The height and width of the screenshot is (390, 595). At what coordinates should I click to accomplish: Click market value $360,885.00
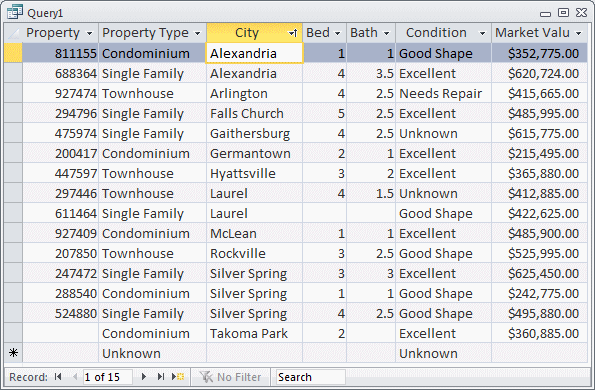coord(543,333)
